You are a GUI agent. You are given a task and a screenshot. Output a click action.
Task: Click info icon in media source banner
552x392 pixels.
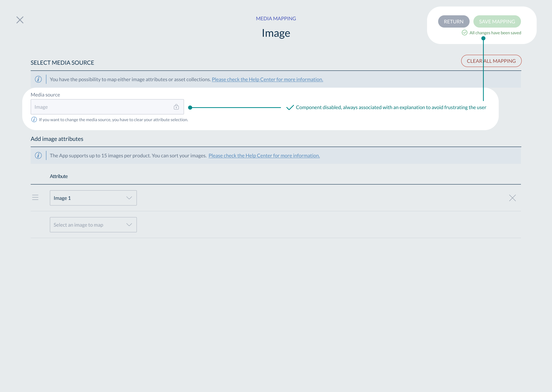click(x=38, y=79)
